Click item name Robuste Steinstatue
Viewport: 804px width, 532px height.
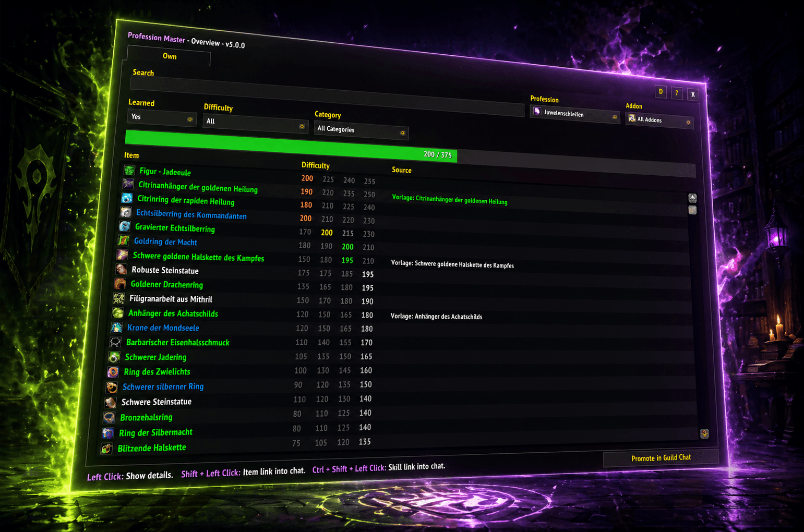click(165, 270)
